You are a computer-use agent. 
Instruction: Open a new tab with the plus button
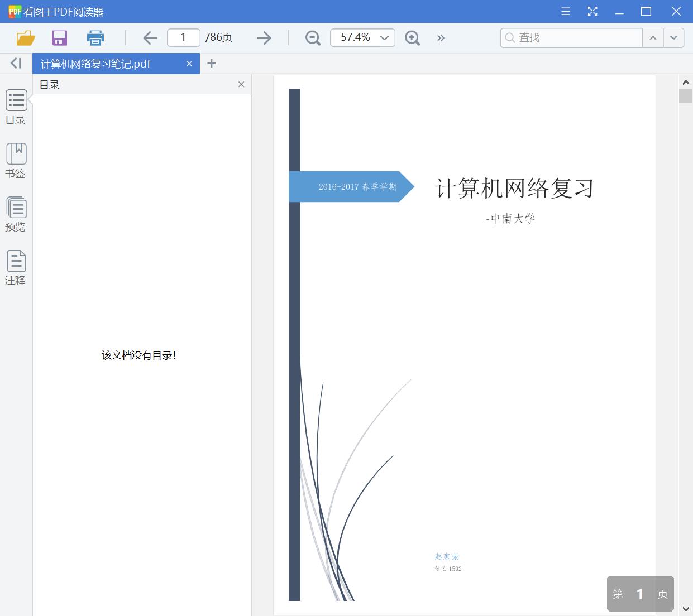211,63
